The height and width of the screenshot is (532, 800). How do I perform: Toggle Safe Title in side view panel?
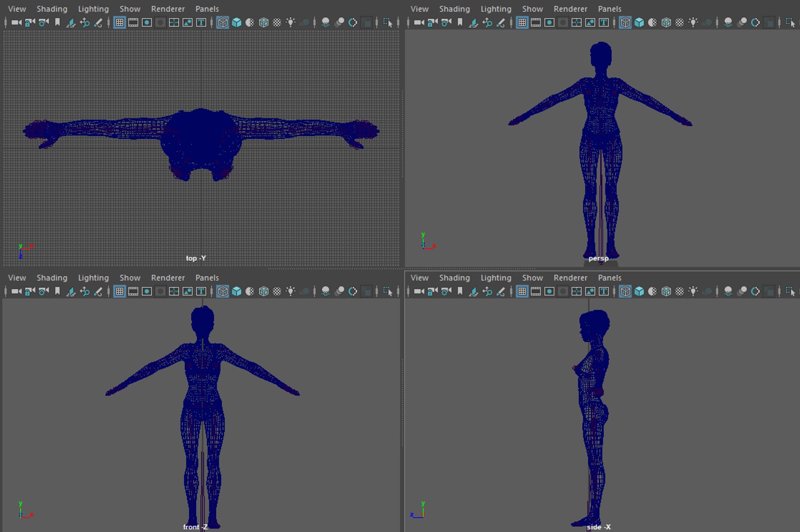603,292
